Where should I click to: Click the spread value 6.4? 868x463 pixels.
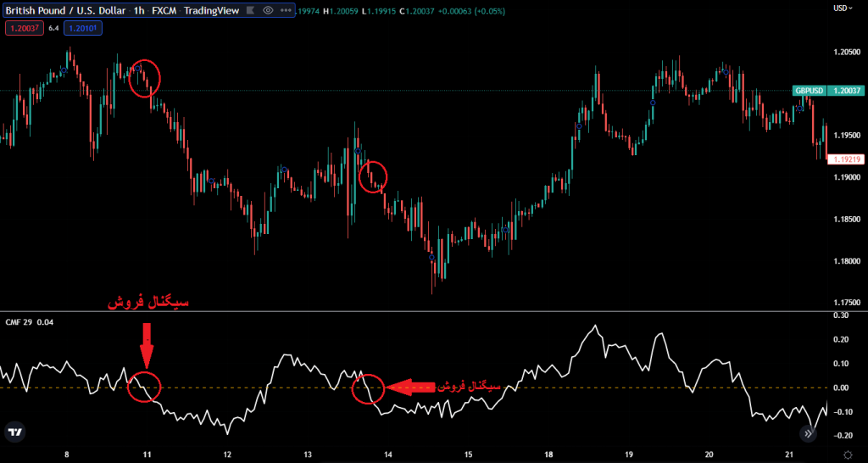pyautogui.click(x=53, y=28)
